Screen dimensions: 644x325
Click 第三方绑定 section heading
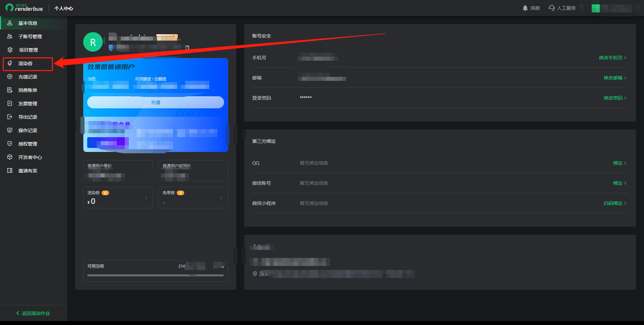click(x=264, y=141)
